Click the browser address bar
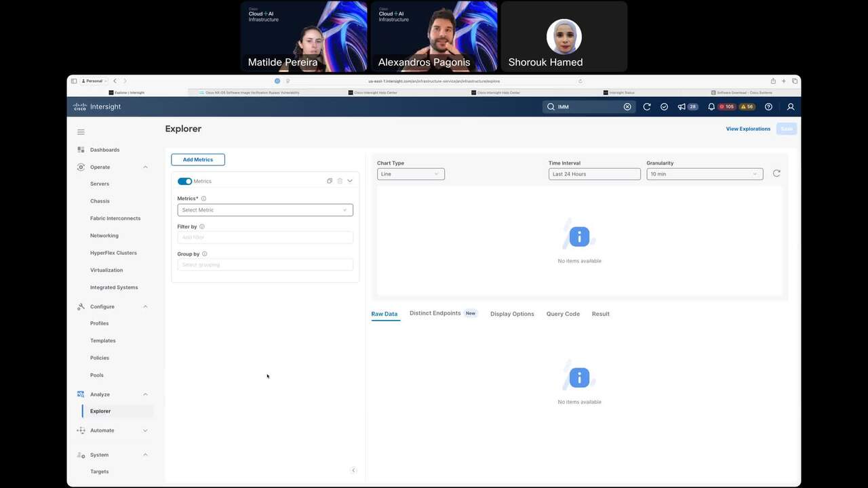Image resolution: width=868 pixels, height=488 pixels. pos(434,81)
